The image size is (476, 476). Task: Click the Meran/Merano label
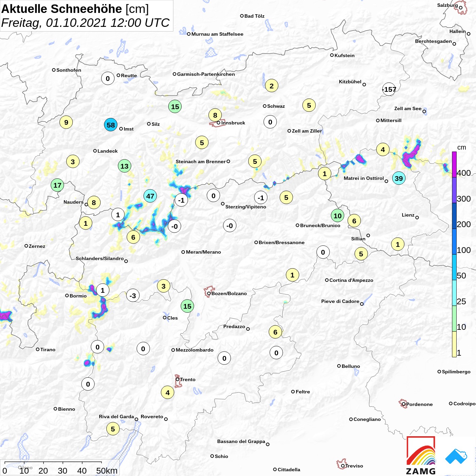[203, 252]
